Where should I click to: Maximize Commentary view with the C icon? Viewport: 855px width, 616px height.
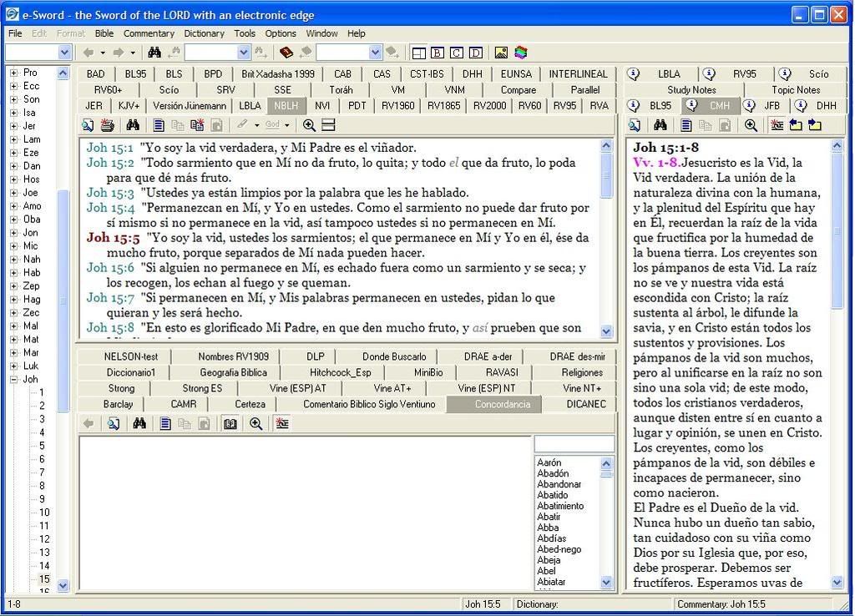point(457,53)
